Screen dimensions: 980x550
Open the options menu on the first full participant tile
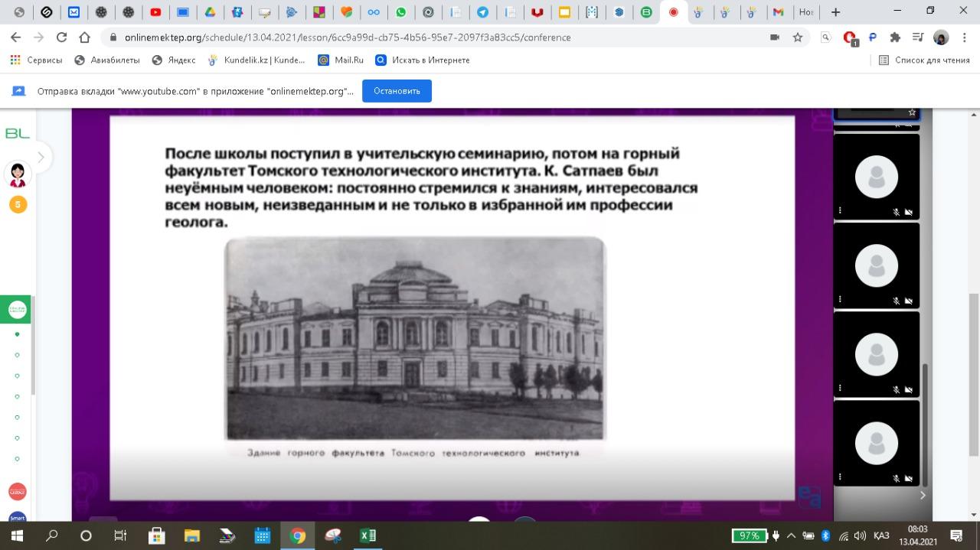840,211
